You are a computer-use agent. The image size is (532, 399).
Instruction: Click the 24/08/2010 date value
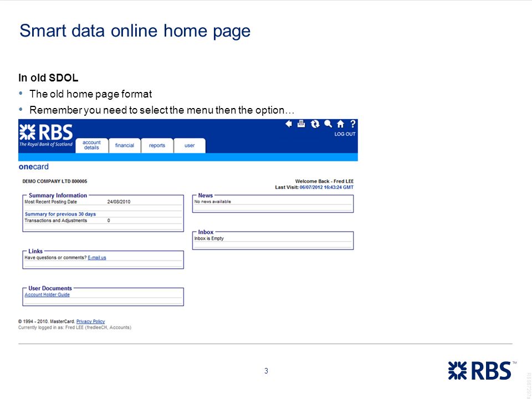point(119,202)
